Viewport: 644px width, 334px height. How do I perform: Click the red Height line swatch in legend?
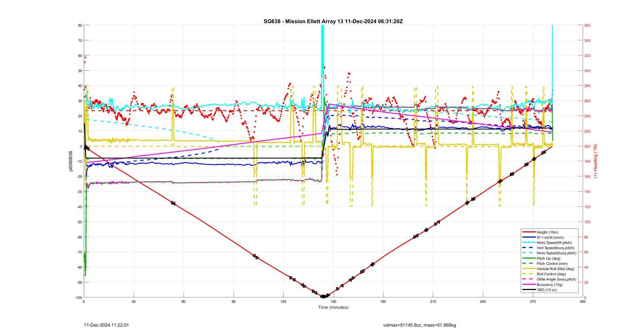pos(528,231)
